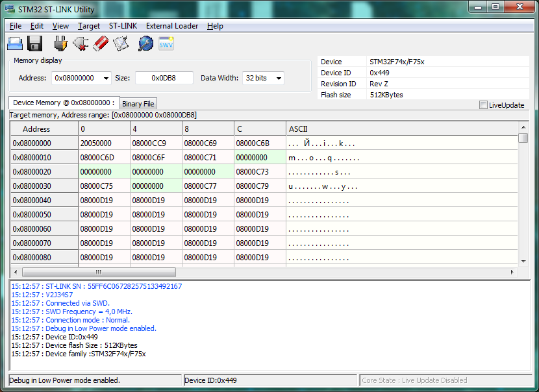
Task: Click the Open file toolbar icon
Action: click(15, 43)
